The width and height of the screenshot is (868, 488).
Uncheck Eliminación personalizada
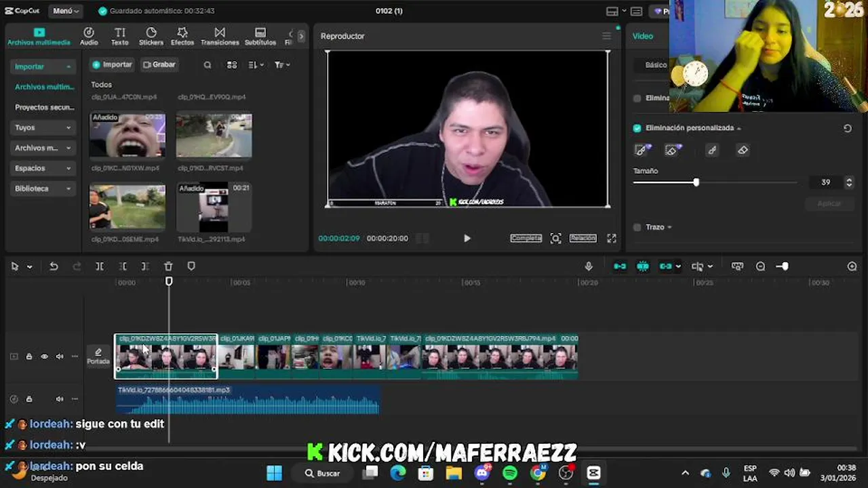pos(637,128)
